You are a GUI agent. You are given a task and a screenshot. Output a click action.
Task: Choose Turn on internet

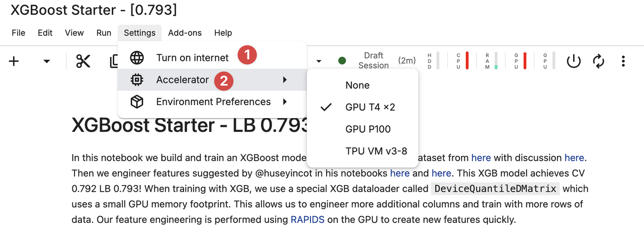(x=212, y=58)
